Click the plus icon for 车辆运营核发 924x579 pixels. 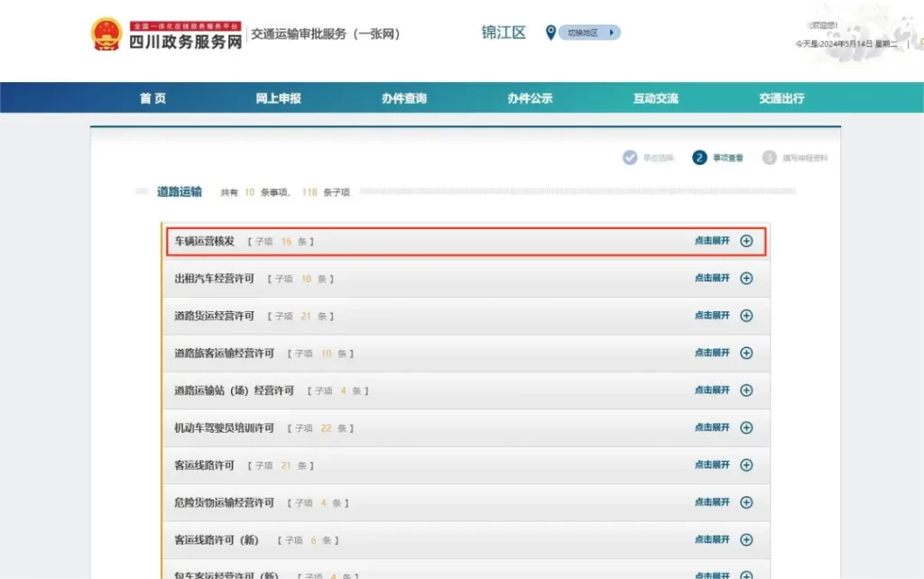pos(746,241)
